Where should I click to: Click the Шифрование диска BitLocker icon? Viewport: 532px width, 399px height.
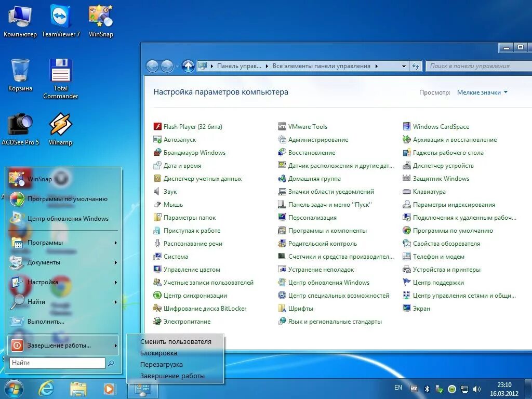pos(157,309)
